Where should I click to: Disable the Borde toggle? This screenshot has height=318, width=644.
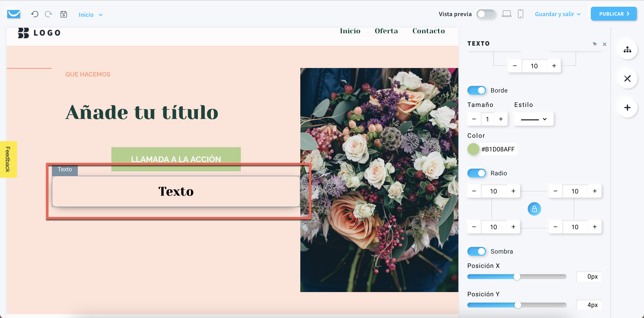tap(477, 90)
